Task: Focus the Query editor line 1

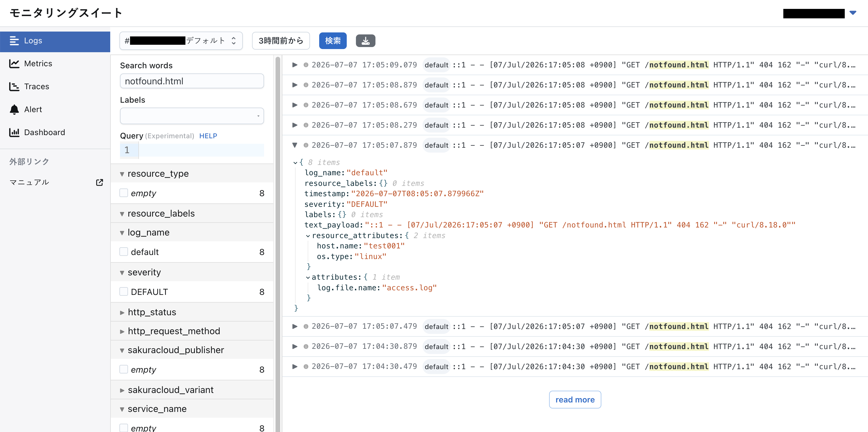Action: [201, 150]
